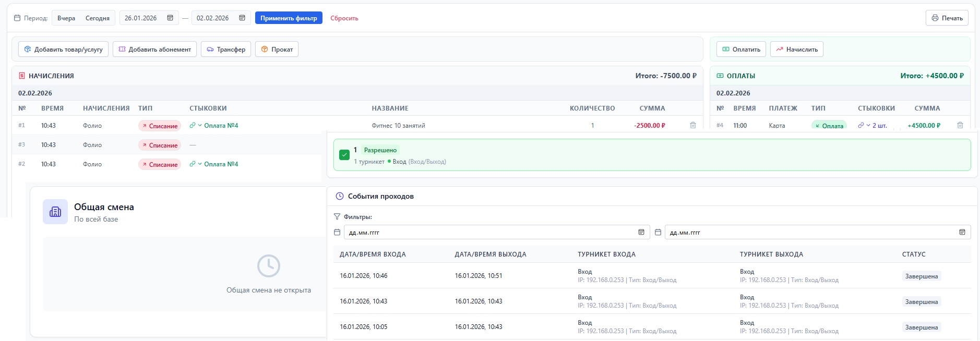The height and width of the screenshot is (341, 980).
Task: Click Добавить товар/услугу button
Action: [x=64, y=49]
